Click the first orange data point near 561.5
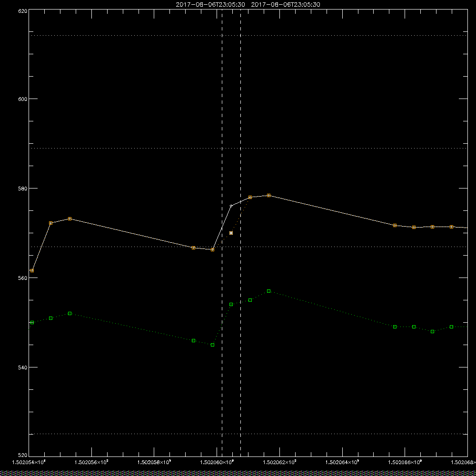 pyautogui.click(x=32, y=270)
